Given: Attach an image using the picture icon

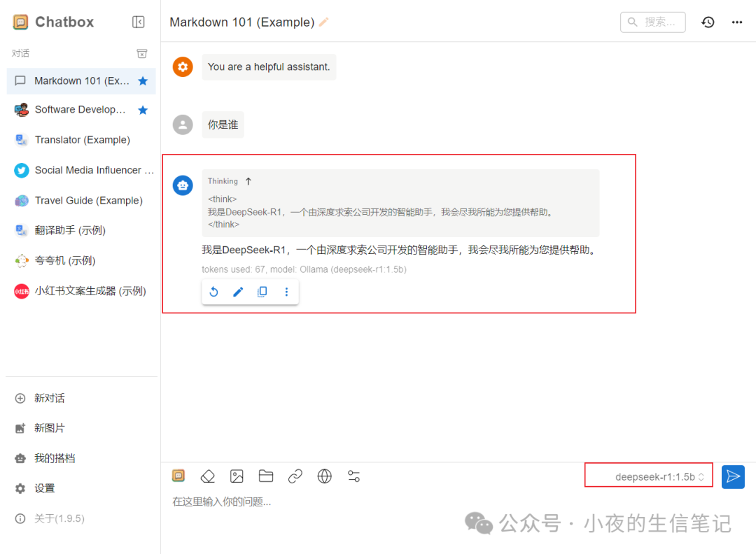Looking at the screenshot, I should [237, 476].
